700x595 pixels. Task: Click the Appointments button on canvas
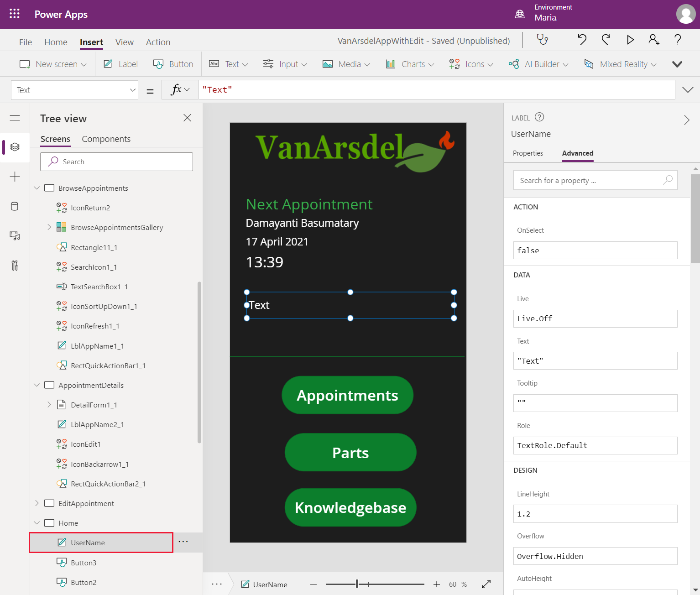(348, 395)
